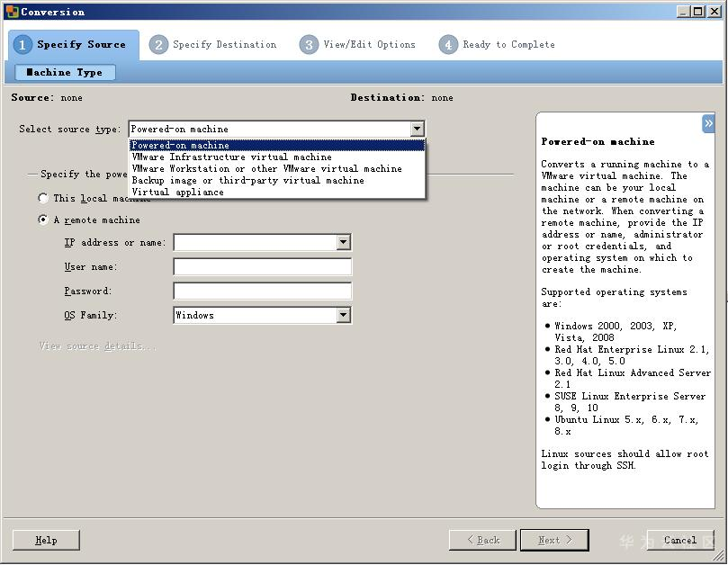Minimize the Conversion window

point(683,12)
